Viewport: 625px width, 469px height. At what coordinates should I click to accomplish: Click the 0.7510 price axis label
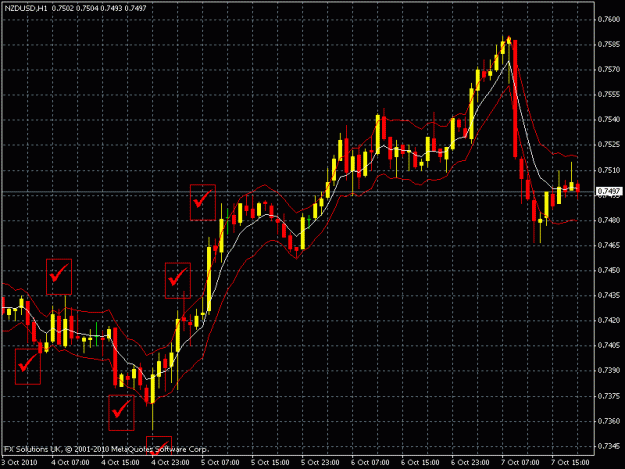[609, 170]
